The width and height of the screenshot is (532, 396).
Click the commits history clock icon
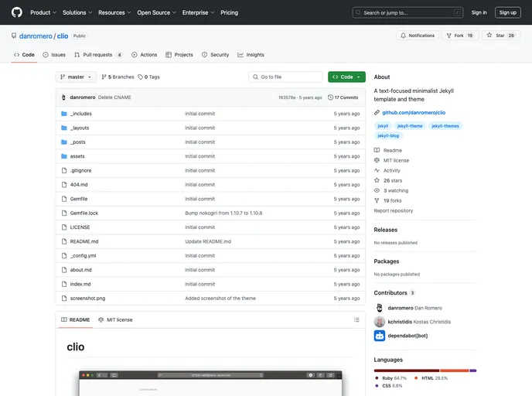pyautogui.click(x=330, y=97)
